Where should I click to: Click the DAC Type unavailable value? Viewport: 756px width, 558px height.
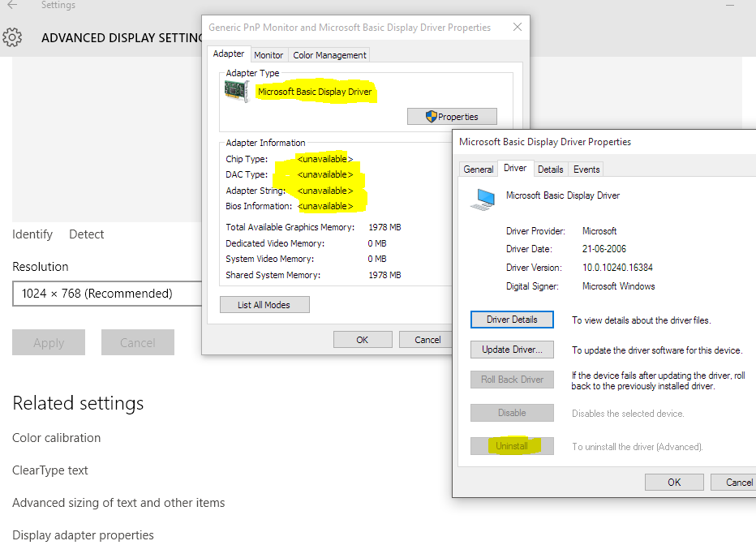click(x=325, y=174)
